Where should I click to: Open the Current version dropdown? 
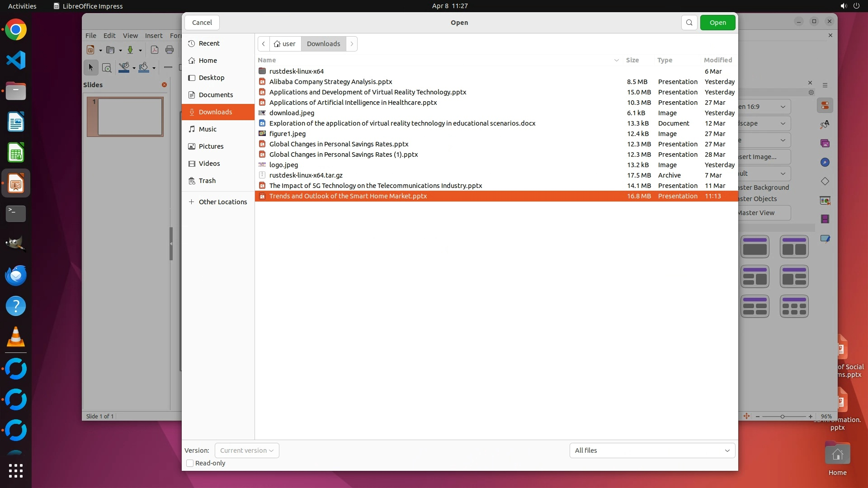(x=247, y=450)
